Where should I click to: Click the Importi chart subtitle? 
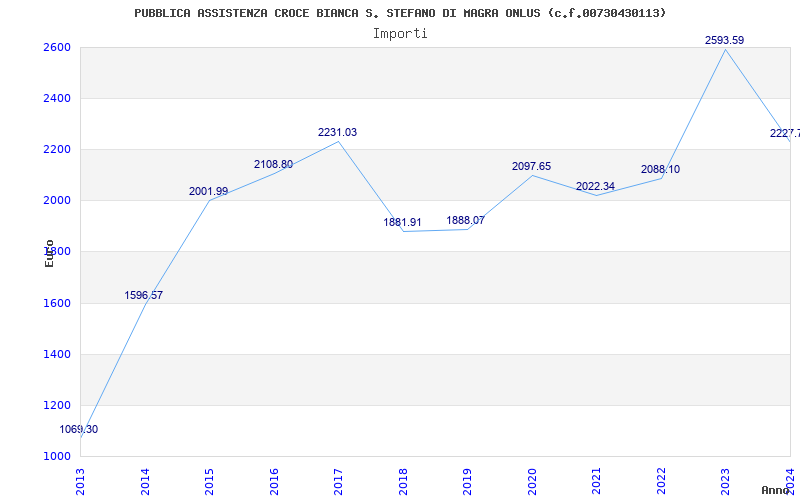[400, 34]
